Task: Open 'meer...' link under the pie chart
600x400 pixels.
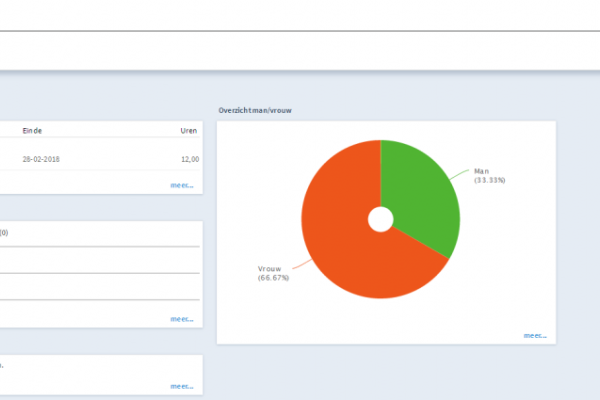Action: pos(534,335)
